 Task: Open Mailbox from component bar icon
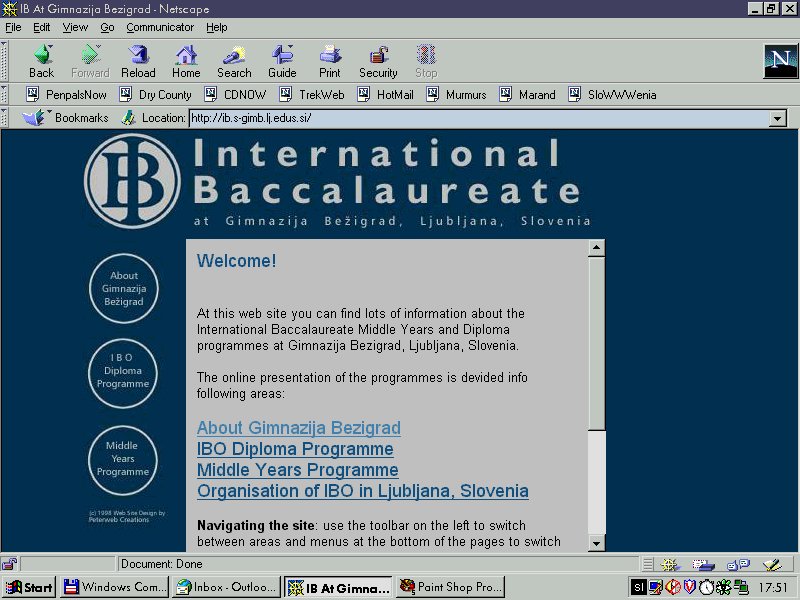(704, 564)
